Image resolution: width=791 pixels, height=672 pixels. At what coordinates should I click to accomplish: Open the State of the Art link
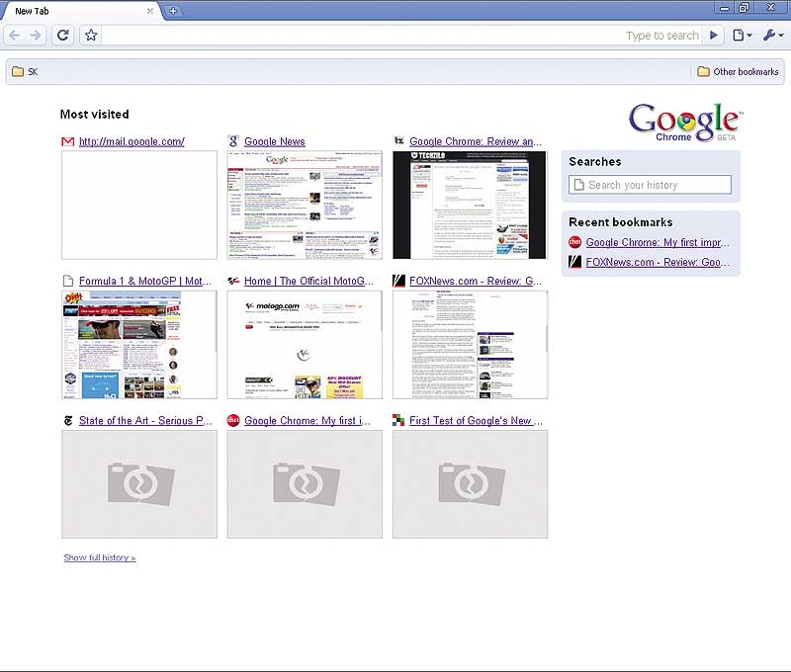click(x=145, y=420)
